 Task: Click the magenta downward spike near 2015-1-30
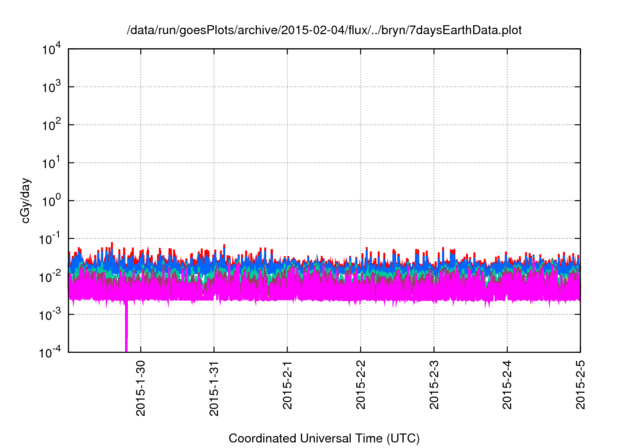coord(126,326)
